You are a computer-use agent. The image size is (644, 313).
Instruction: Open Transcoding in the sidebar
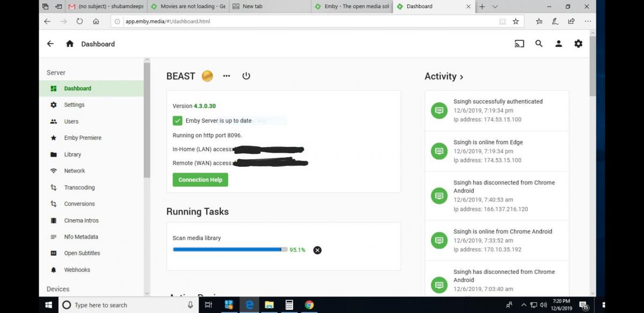[x=91, y=188]
